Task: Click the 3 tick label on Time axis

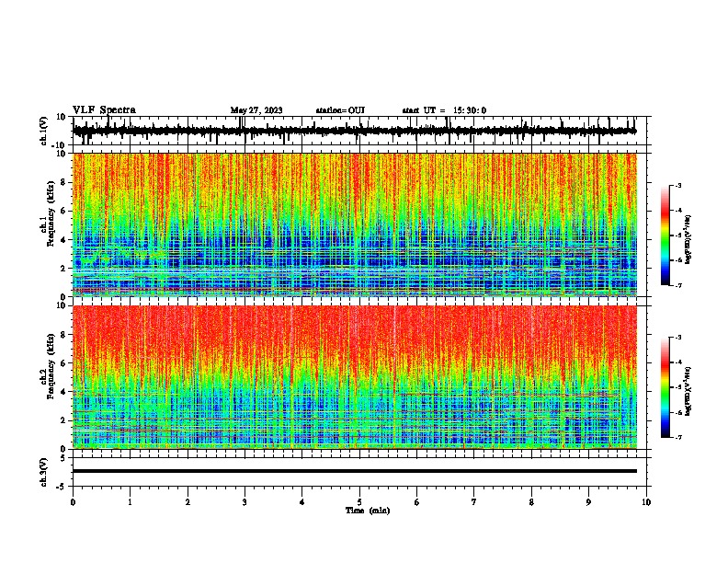Action: tap(245, 502)
